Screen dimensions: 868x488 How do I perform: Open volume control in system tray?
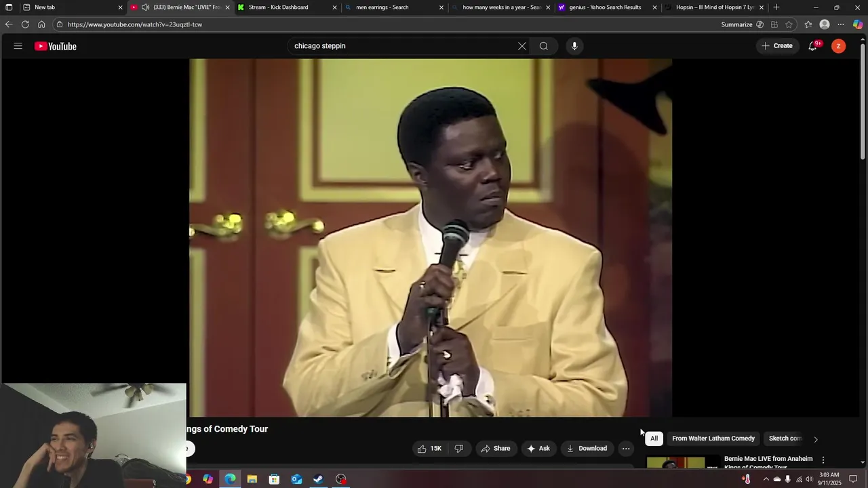pyautogui.click(x=809, y=479)
